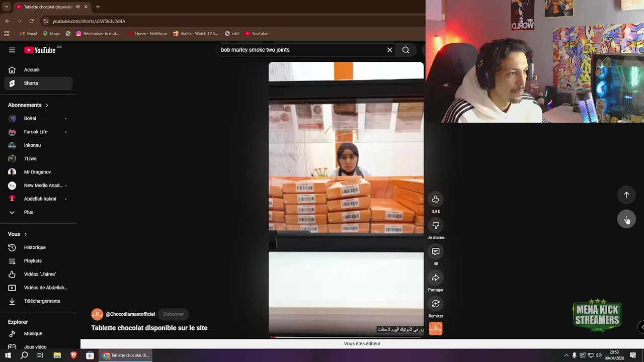Close the Tablette chocolat tab
This screenshot has height=362, width=644.
[x=86, y=7]
